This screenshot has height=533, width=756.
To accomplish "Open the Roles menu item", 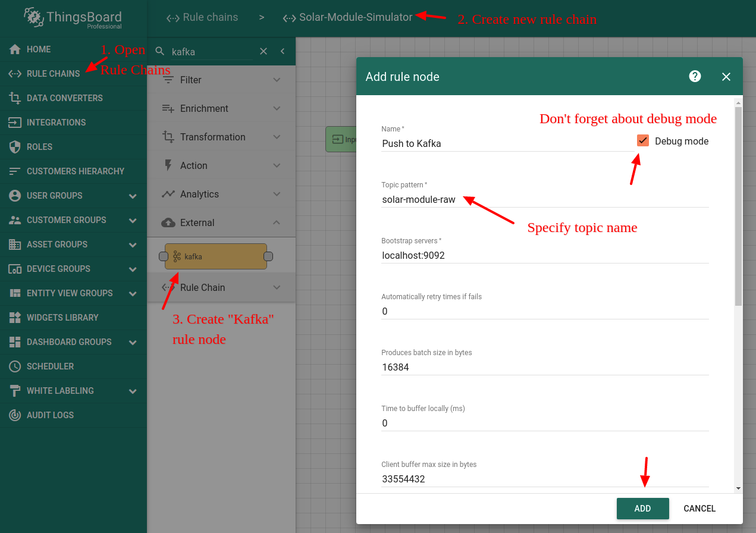I will 73,147.
